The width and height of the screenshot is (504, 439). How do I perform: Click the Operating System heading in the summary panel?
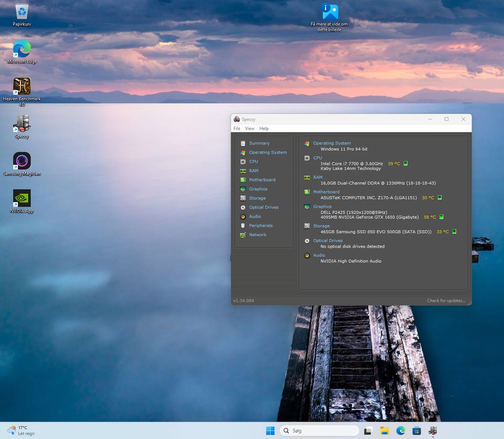pos(332,143)
